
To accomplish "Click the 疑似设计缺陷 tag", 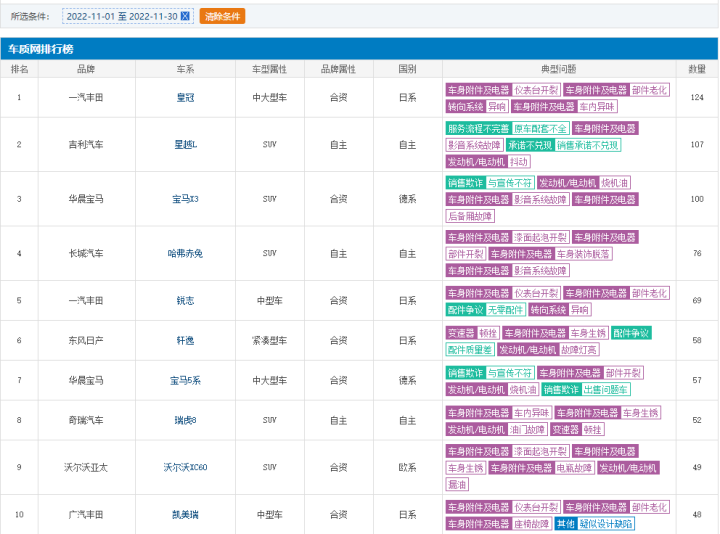I will [606, 524].
